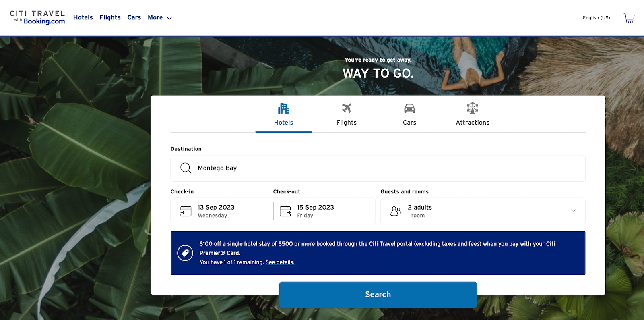Switch to the Flights search tab
644x320 pixels.
tap(347, 115)
